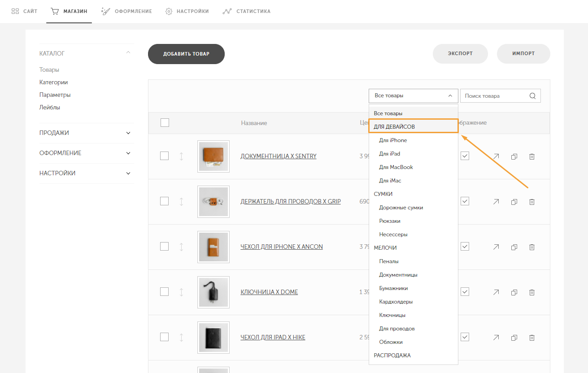The image size is (588, 373).
Task: Delete the Документница X Sentry product
Action: pos(532,156)
